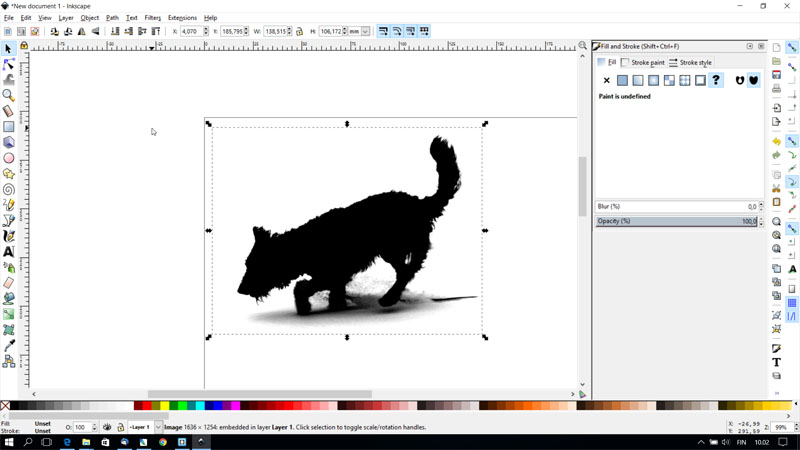Viewport: 800px width, 450px height.
Task: Select the Spiral tool
Action: click(8, 189)
